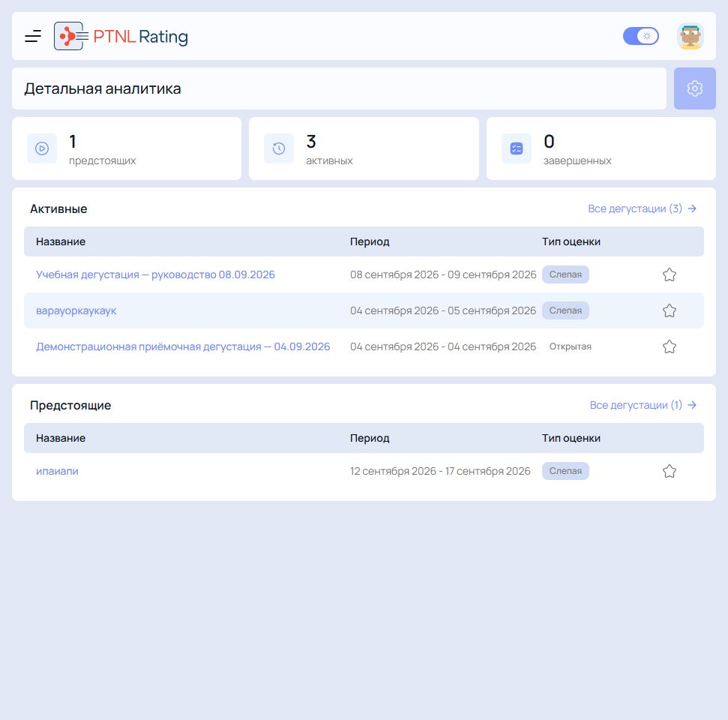Open 'Демонстрационная приёмочная дегустация — 04.09.2026'
This screenshot has height=720, width=728.
[183, 346]
